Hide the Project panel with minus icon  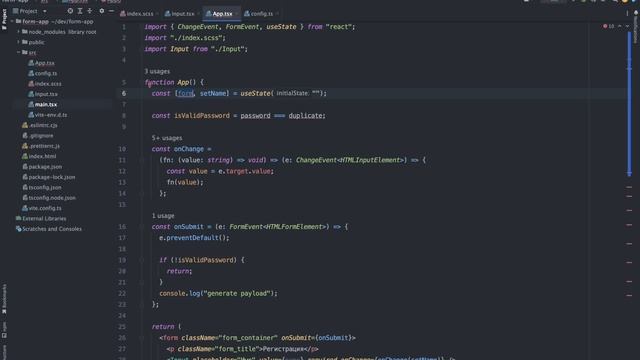(111, 11)
